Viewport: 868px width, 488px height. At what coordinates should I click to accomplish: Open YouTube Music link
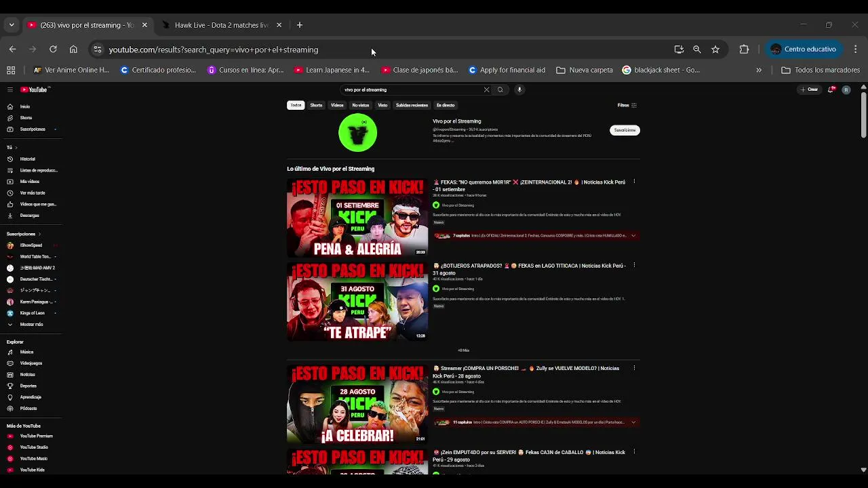(x=34, y=459)
